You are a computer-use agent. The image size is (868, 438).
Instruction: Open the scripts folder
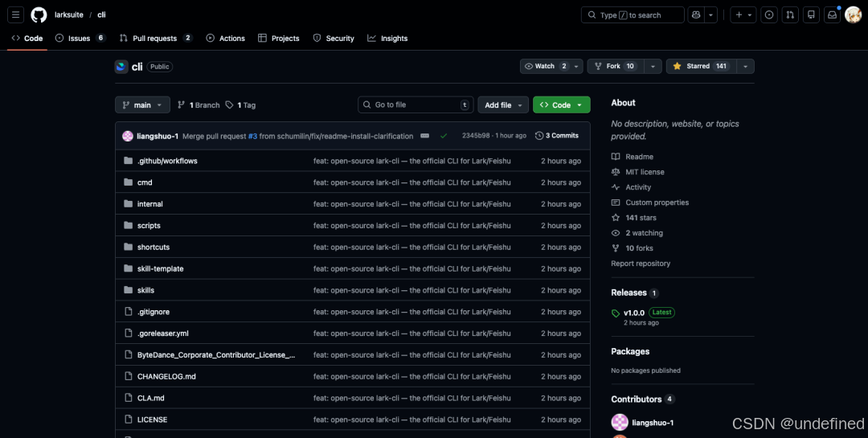[x=149, y=225]
